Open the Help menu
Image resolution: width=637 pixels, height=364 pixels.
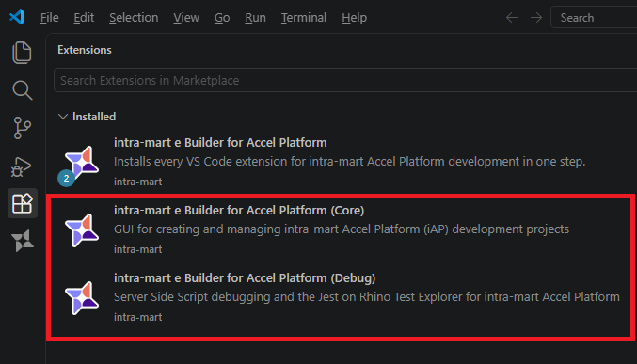point(354,18)
